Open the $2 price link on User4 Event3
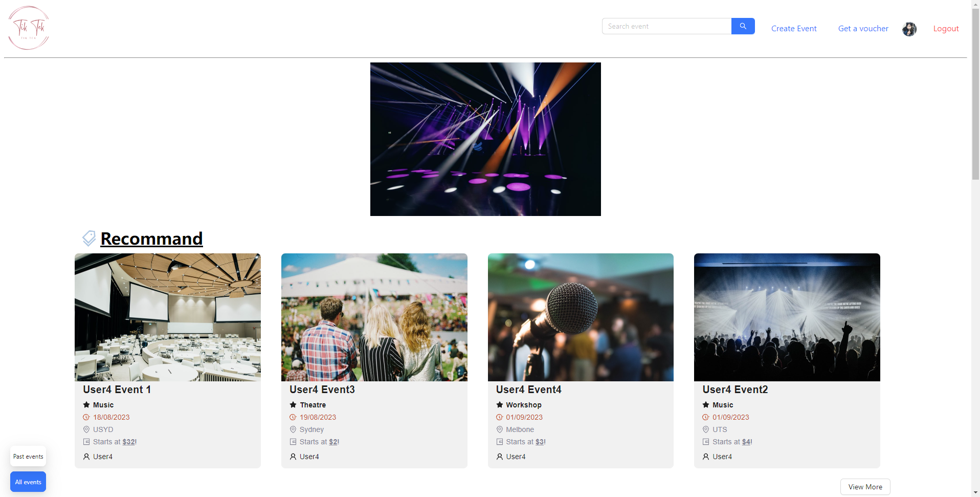Viewport: 980px width, 497px height. click(332, 442)
